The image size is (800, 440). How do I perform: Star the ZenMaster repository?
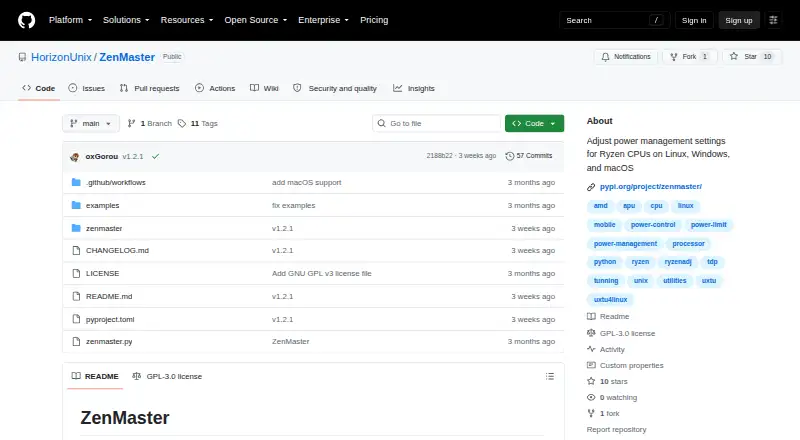(x=752, y=57)
